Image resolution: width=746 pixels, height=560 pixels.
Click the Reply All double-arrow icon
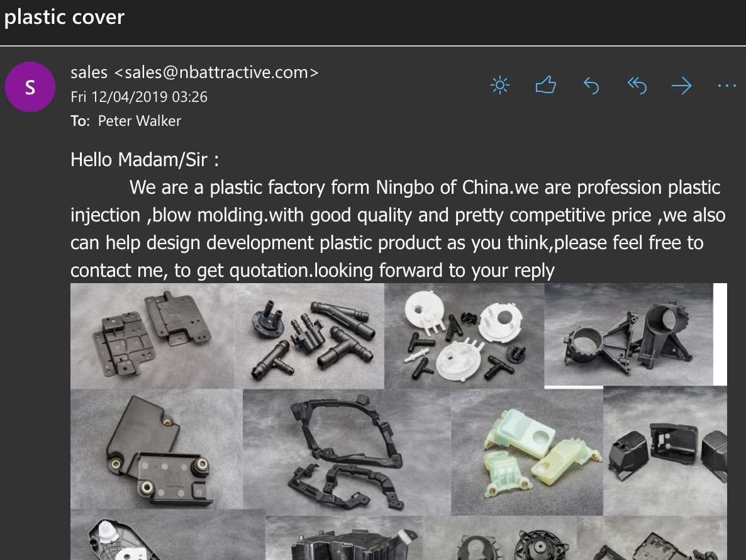637,86
